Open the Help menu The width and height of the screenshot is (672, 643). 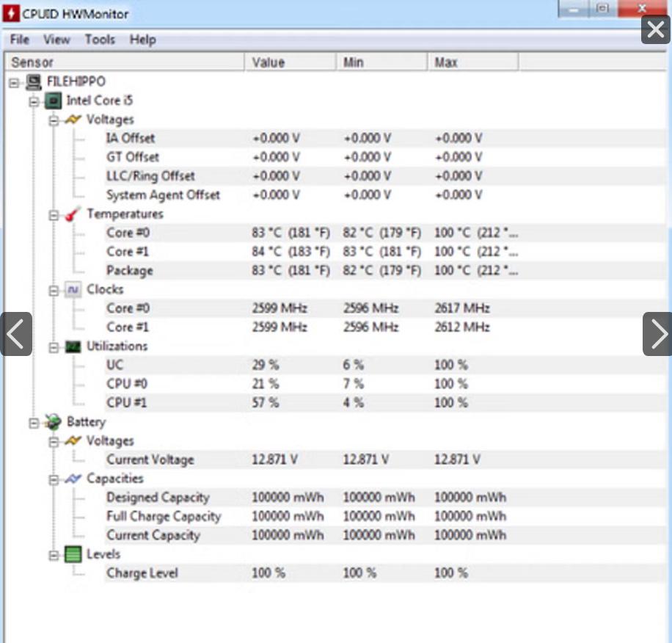143,40
